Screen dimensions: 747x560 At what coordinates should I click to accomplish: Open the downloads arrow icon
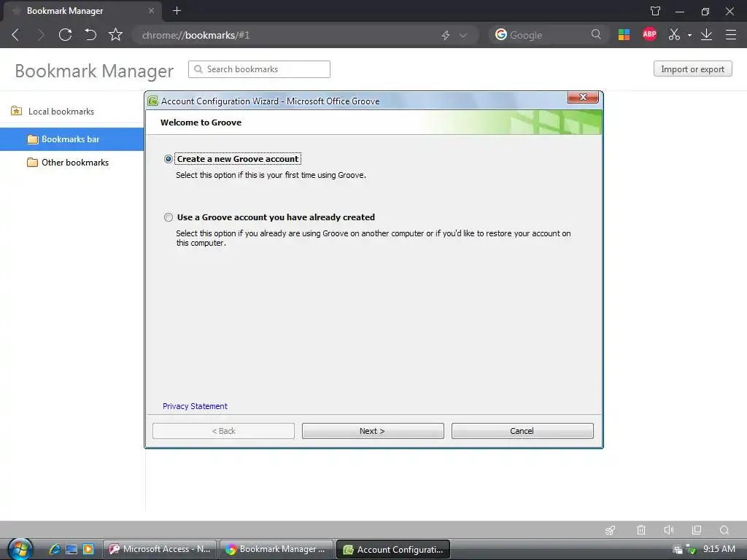(x=706, y=35)
